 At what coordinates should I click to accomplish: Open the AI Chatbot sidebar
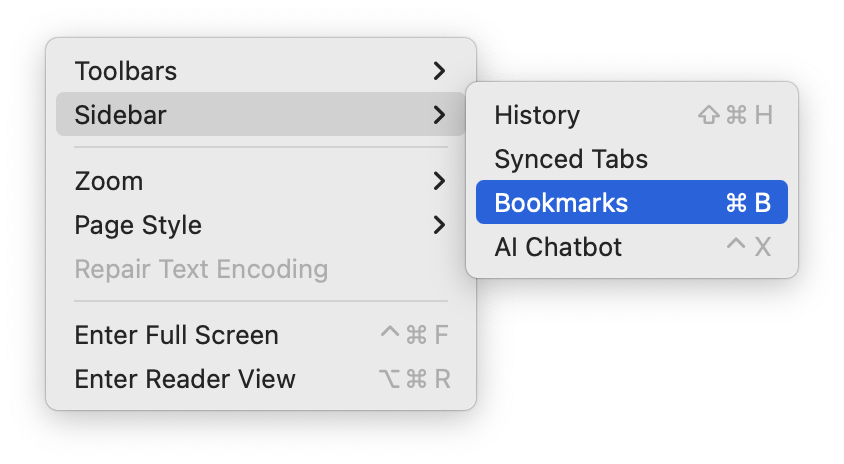coord(631,247)
